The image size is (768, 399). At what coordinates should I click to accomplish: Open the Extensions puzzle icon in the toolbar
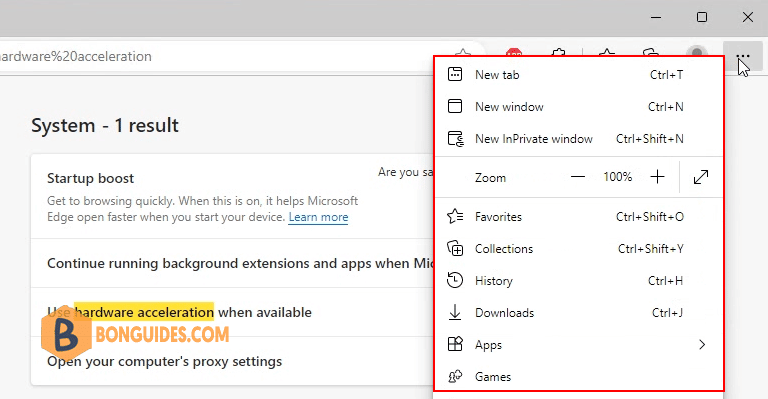[559, 52]
